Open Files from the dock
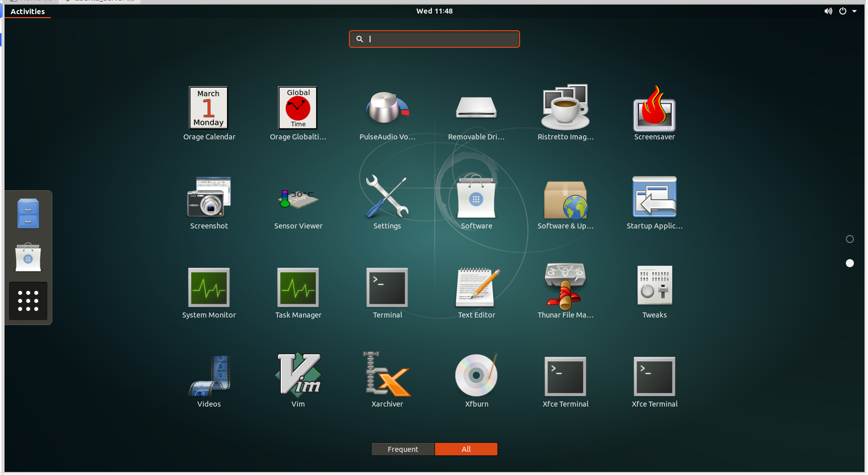Image resolution: width=868 pixels, height=475 pixels. (x=28, y=213)
